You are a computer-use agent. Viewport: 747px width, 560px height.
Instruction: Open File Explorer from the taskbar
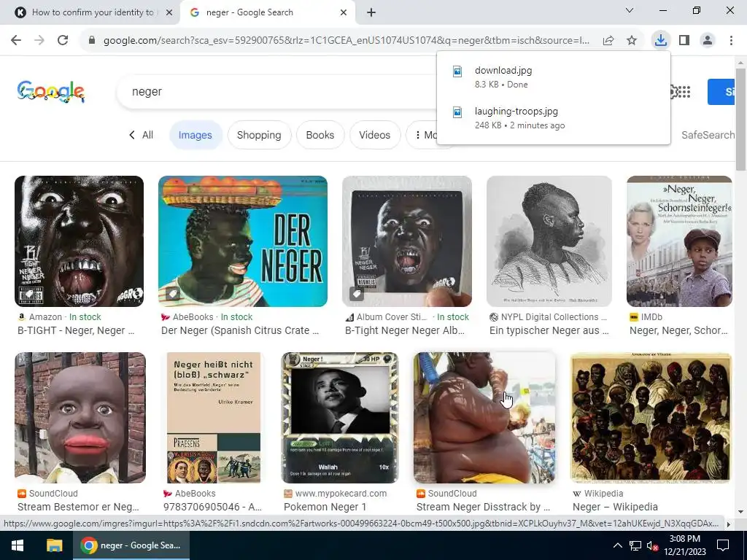[54, 545]
